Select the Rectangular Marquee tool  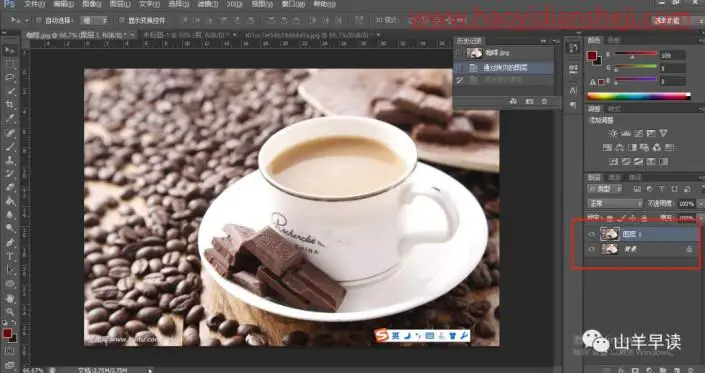coord(10,64)
